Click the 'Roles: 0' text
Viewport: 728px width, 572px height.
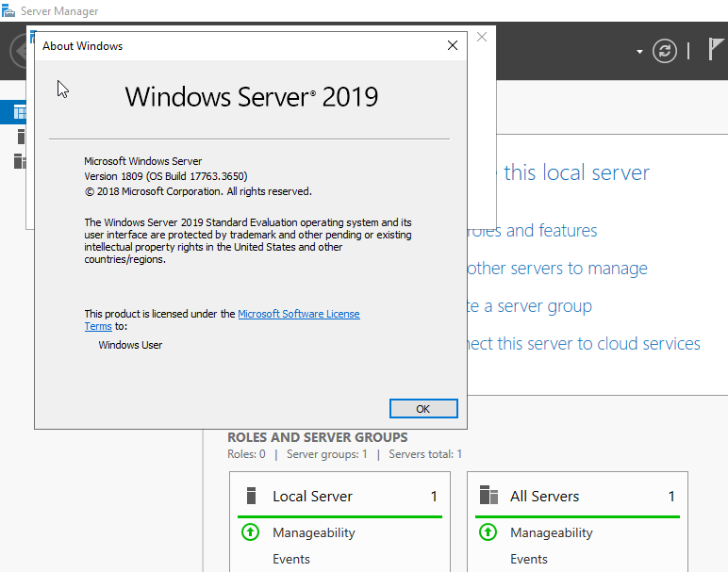pyautogui.click(x=246, y=454)
